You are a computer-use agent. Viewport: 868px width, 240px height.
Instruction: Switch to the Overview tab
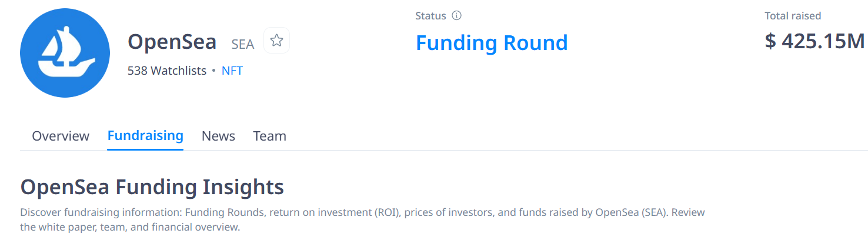click(61, 136)
